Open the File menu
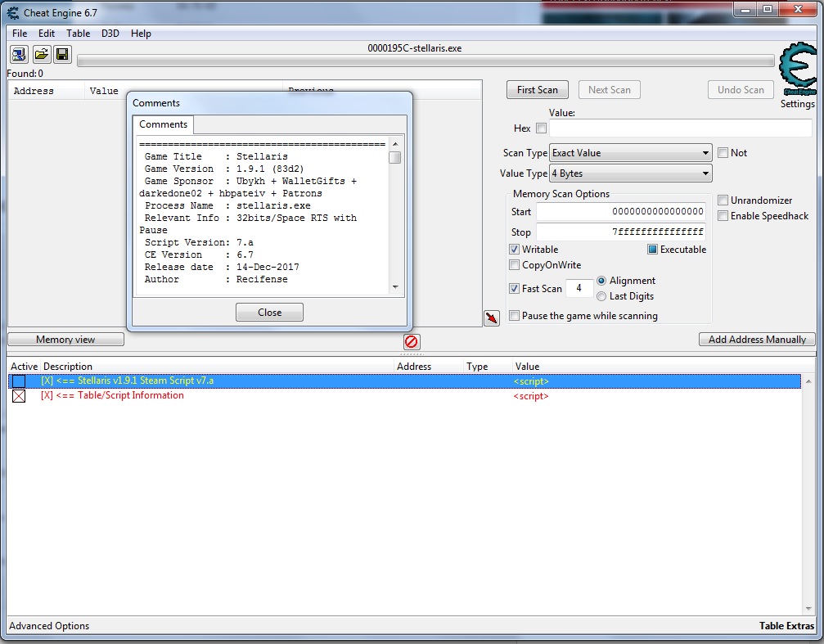The width and height of the screenshot is (824, 644). coord(20,33)
